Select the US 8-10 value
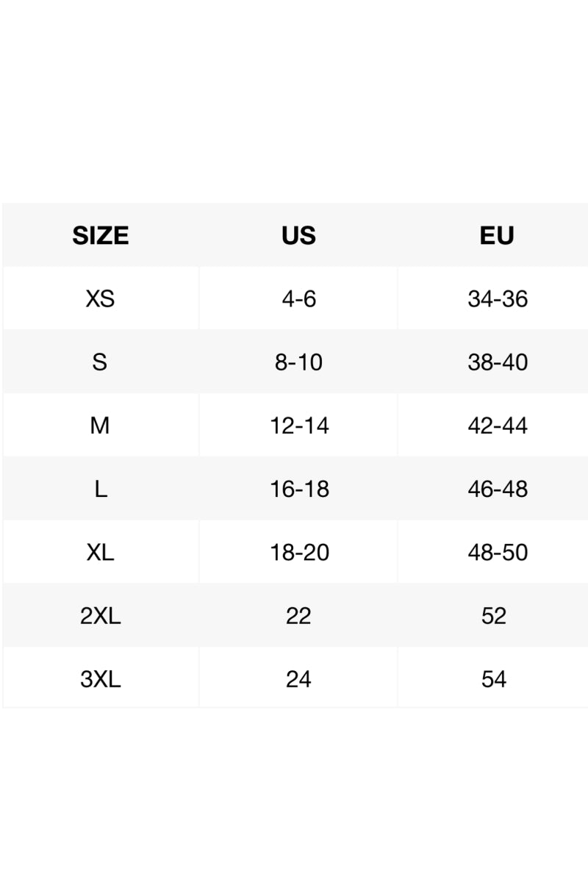The width and height of the screenshot is (588, 882). (298, 362)
